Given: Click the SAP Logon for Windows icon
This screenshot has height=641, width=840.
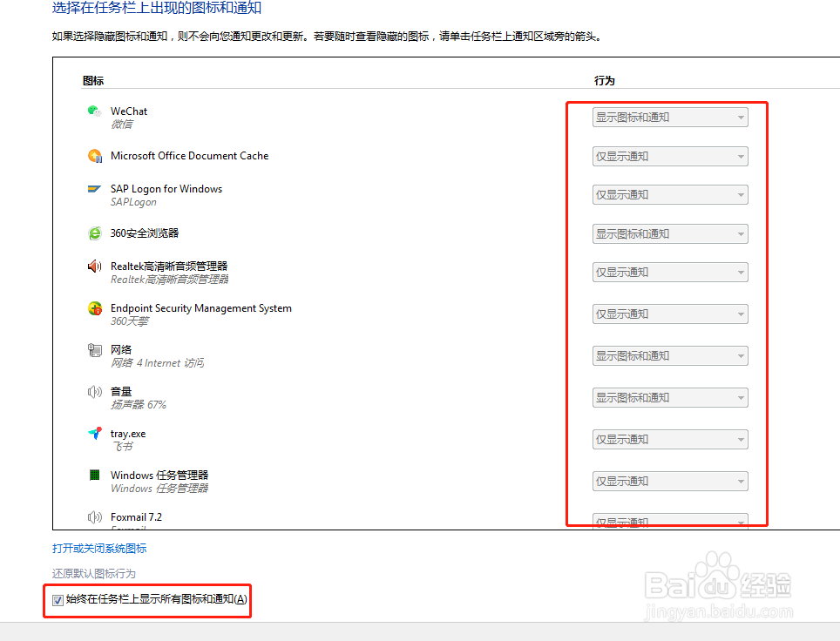Looking at the screenshot, I should point(94,188).
